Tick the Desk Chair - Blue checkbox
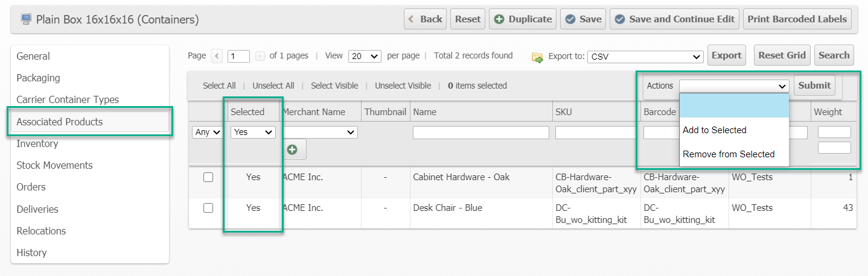 [x=208, y=208]
